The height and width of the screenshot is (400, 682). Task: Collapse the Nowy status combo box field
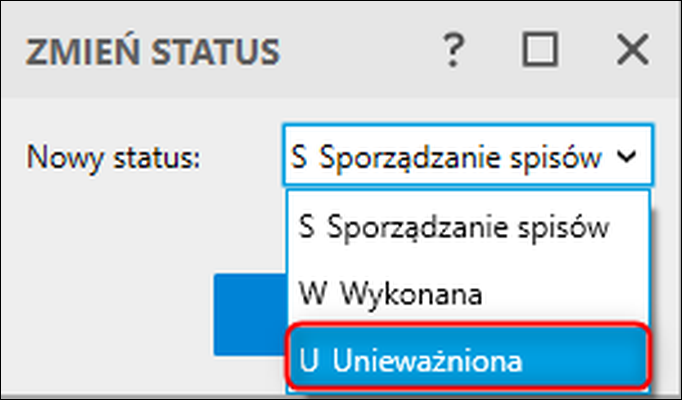point(467,157)
